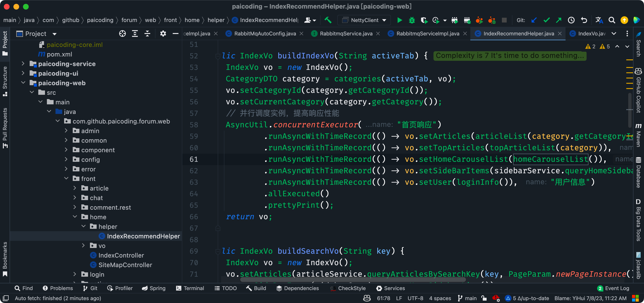644x303 pixels.
Task: Click the Search Everywhere magnifier icon
Action: pos(611,20)
